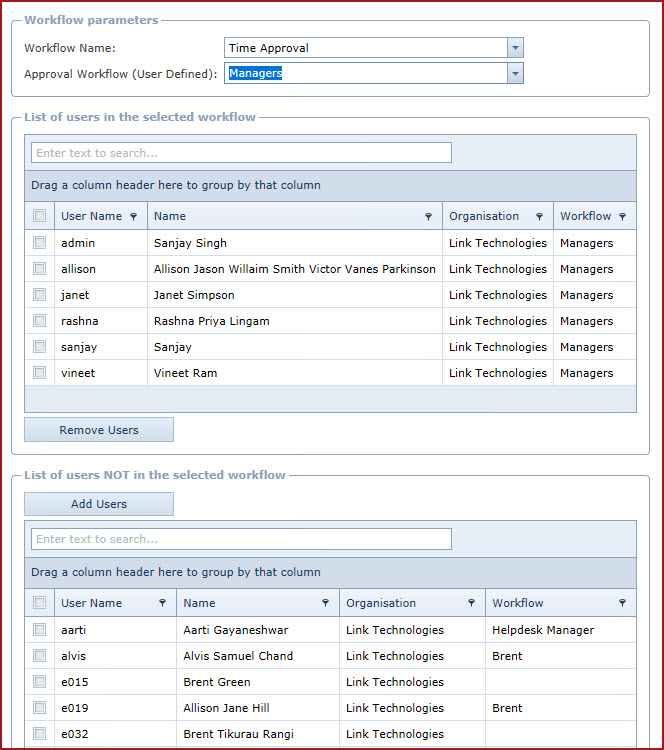
Task: Click the name Alvis Samuel Chand
Action: point(238,656)
